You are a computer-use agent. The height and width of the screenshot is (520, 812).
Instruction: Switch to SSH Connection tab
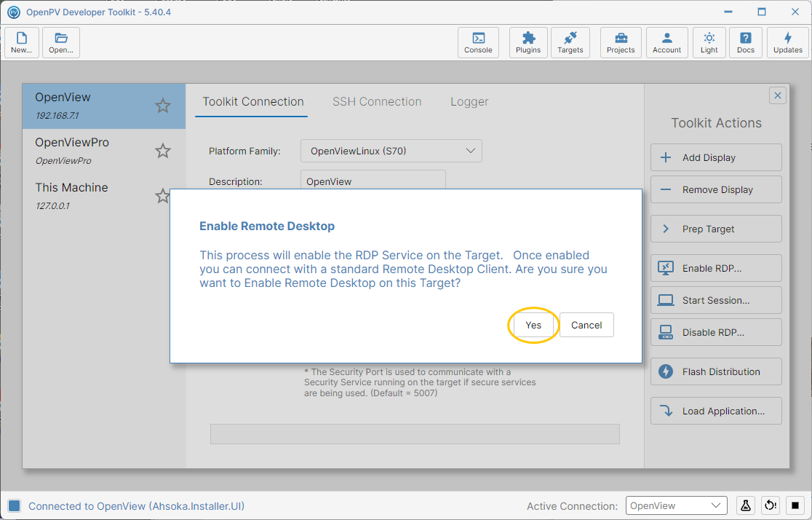(377, 102)
